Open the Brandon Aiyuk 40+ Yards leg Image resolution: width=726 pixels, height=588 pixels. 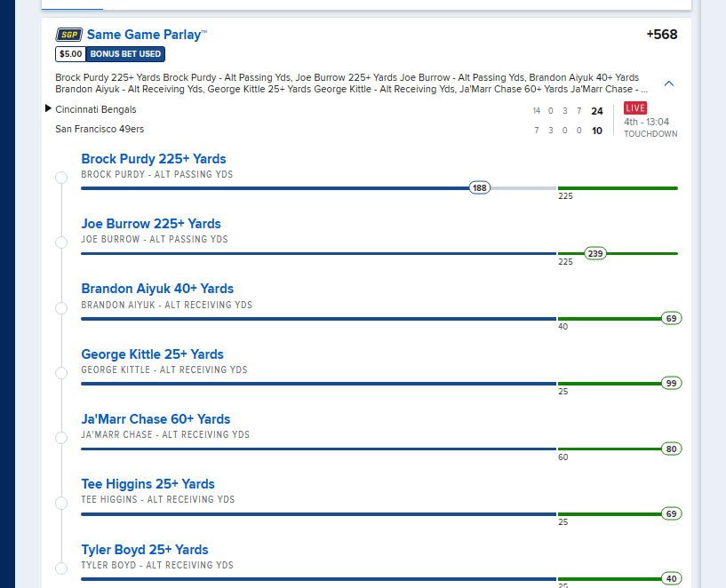pyautogui.click(x=157, y=289)
